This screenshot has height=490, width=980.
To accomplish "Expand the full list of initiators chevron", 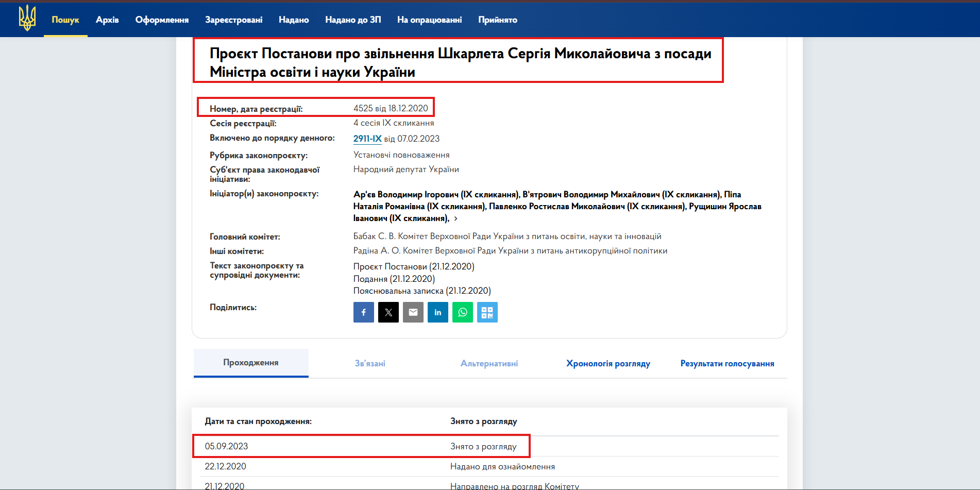I will 455,218.
